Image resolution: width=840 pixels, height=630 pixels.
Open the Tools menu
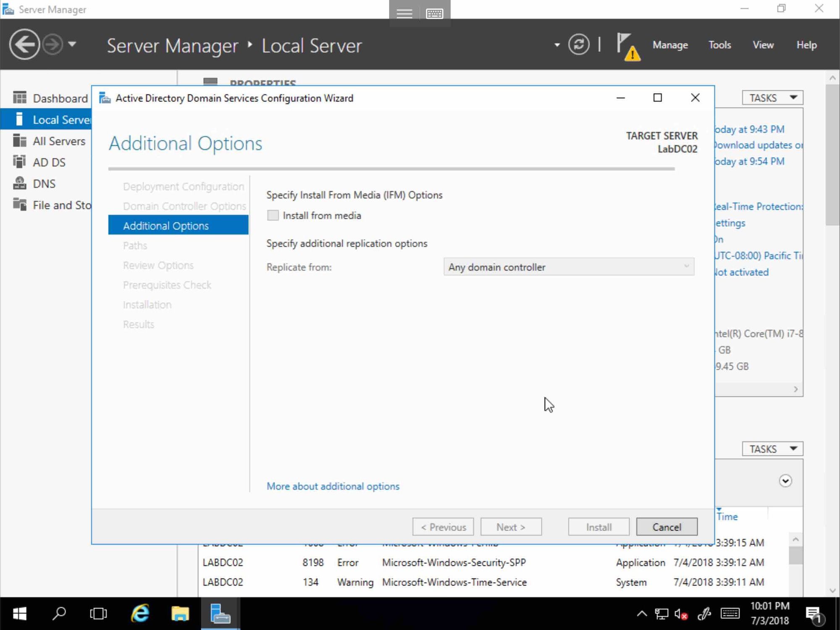[x=719, y=45]
